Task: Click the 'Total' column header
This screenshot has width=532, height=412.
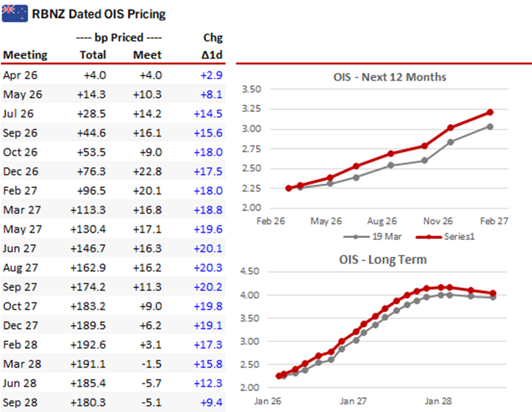Action: point(93,55)
